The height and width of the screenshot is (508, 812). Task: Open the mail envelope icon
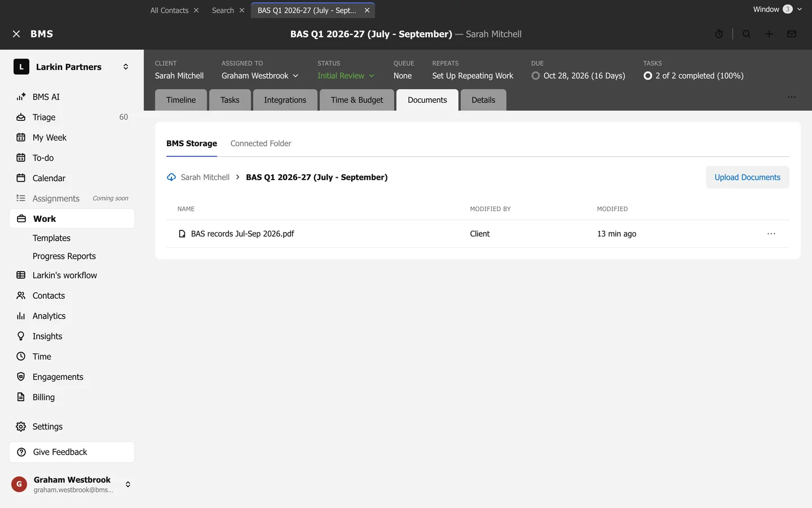pyautogui.click(x=792, y=34)
